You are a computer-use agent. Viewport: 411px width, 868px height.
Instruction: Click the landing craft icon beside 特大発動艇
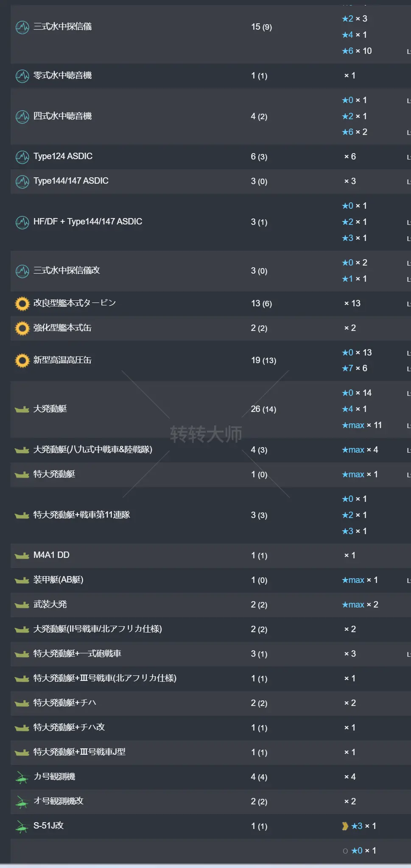tap(22, 475)
